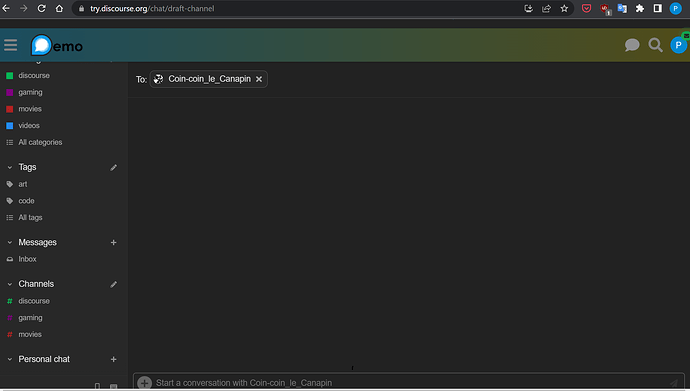Add new message with Messages plus icon
Image resolution: width=690 pixels, height=391 pixels.
114,242
